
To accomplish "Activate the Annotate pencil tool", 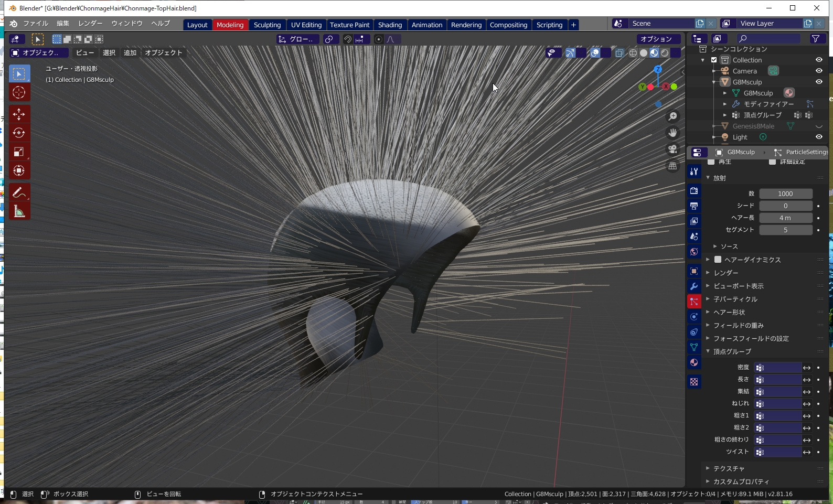I will (19, 192).
